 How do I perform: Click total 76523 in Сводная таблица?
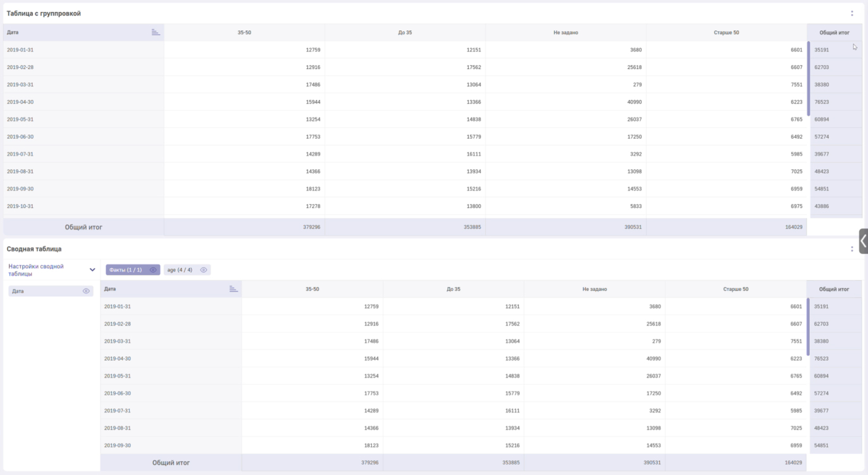click(x=836, y=359)
